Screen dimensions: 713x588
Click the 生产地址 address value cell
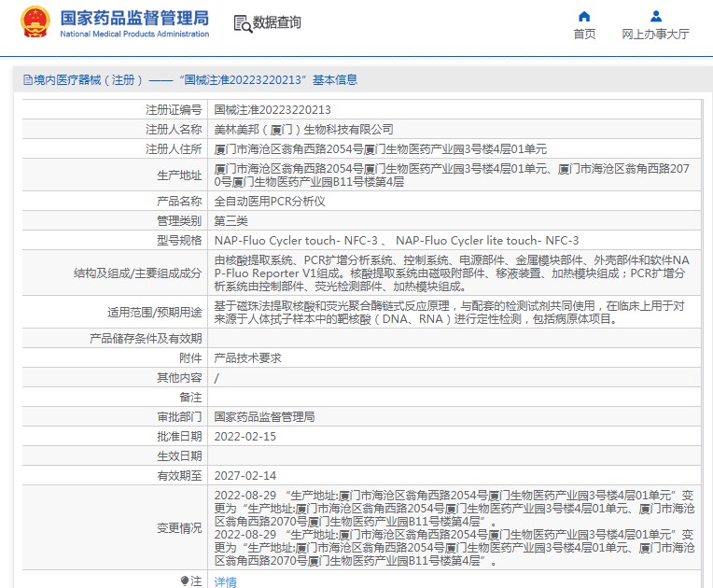[x=454, y=175]
